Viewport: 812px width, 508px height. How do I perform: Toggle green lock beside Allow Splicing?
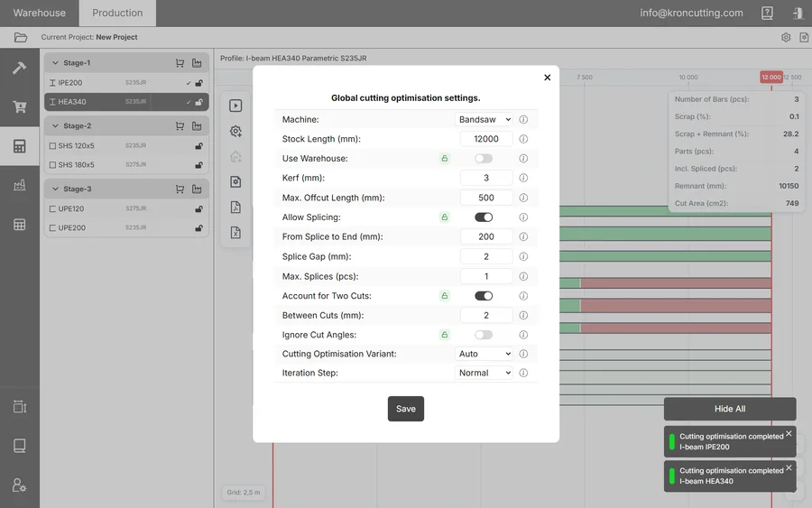click(444, 217)
